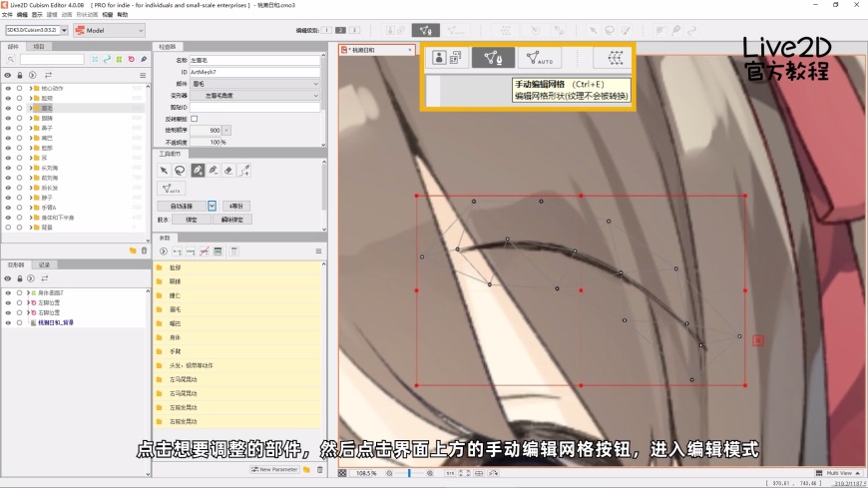868x488 pixels.
Task: Click the pink rotation deformer filter icon in parts panel
Action: (x=131, y=59)
